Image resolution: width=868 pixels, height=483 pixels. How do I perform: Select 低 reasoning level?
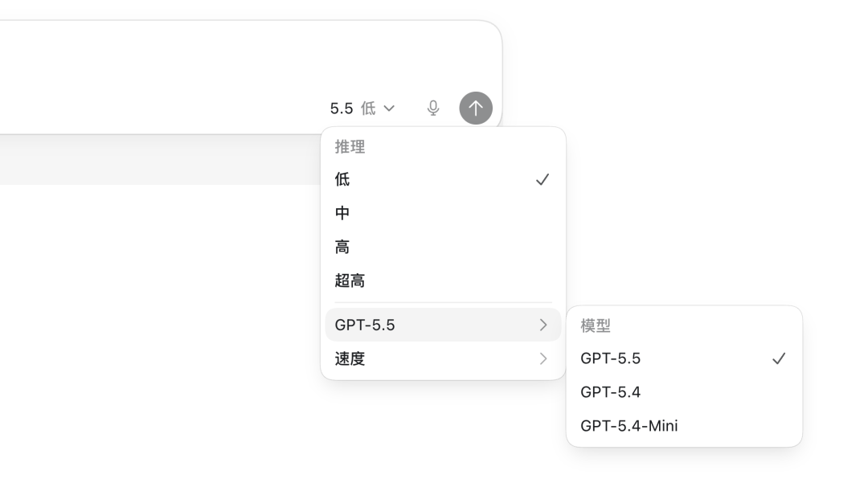click(443, 179)
